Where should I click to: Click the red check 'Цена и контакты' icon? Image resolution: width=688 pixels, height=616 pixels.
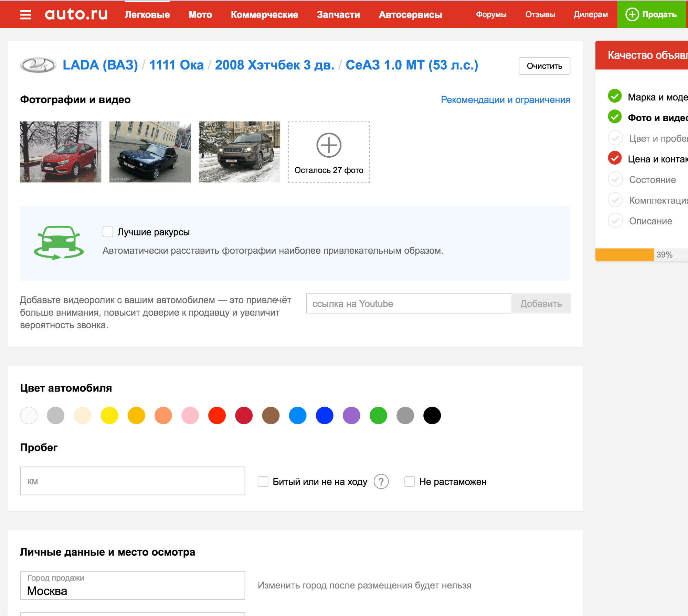pos(615,158)
